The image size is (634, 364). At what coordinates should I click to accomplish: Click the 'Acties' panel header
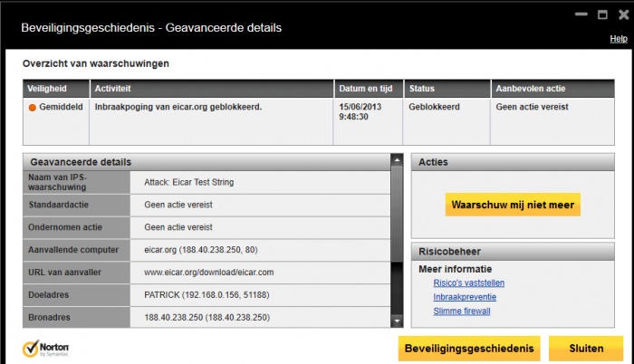click(513, 162)
